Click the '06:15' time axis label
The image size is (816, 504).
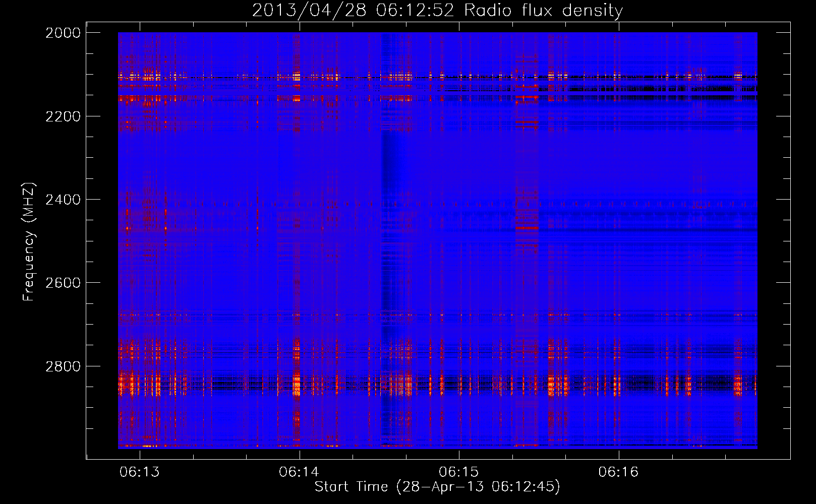[459, 472]
